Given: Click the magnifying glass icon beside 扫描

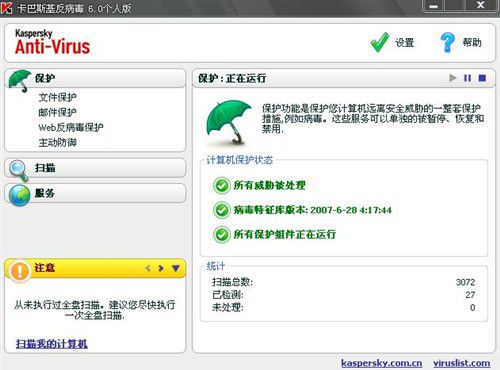Looking at the screenshot, I should [x=19, y=170].
